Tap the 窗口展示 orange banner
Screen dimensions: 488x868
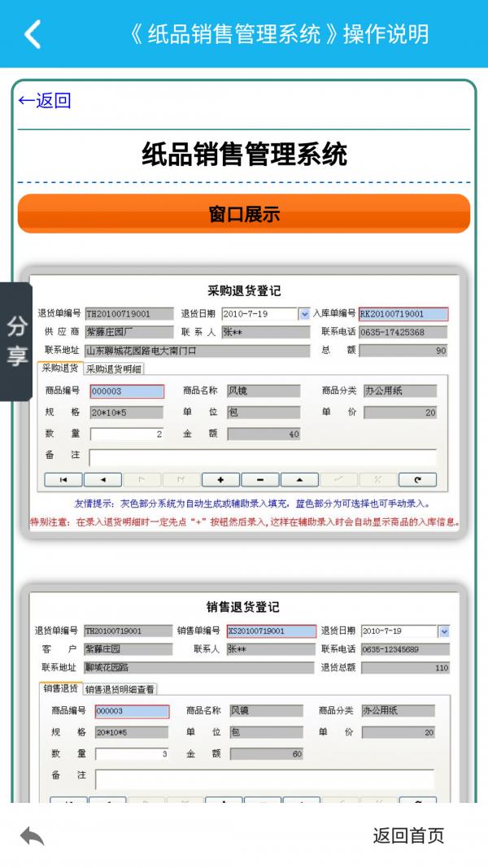pos(244,214)
